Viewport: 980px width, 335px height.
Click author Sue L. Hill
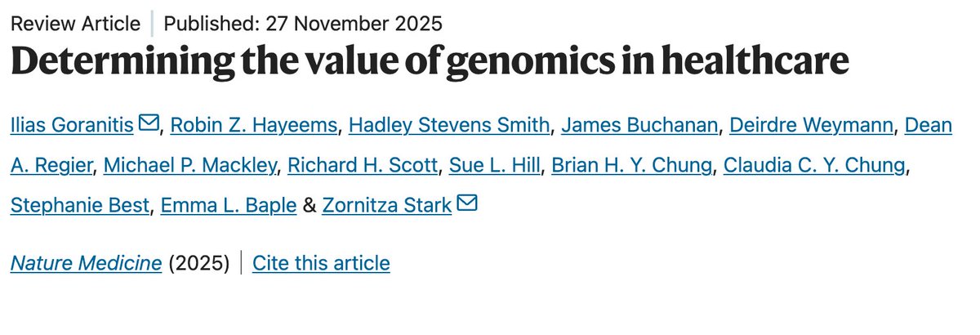click(x=495, y=166)
